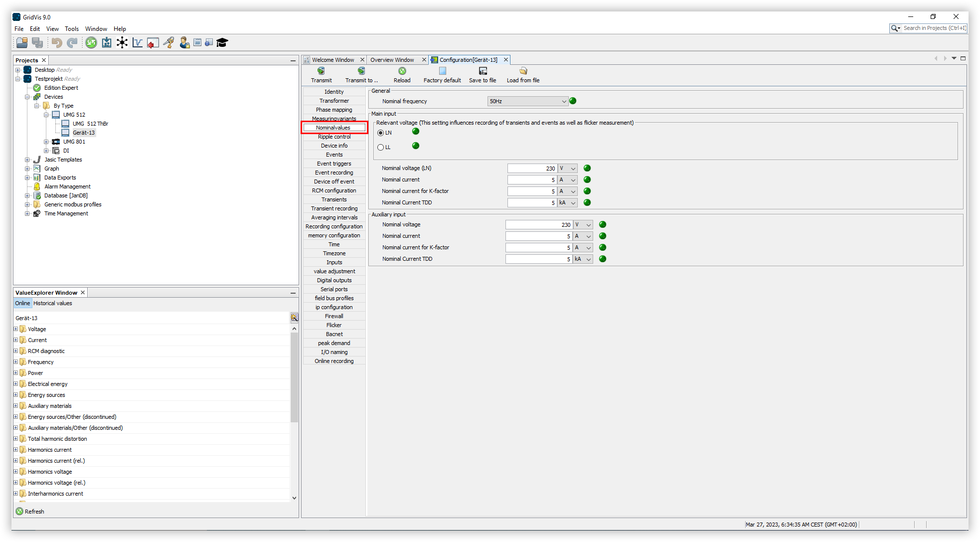Click the green sync arrows toolbar icon

[x=91, y=43]
